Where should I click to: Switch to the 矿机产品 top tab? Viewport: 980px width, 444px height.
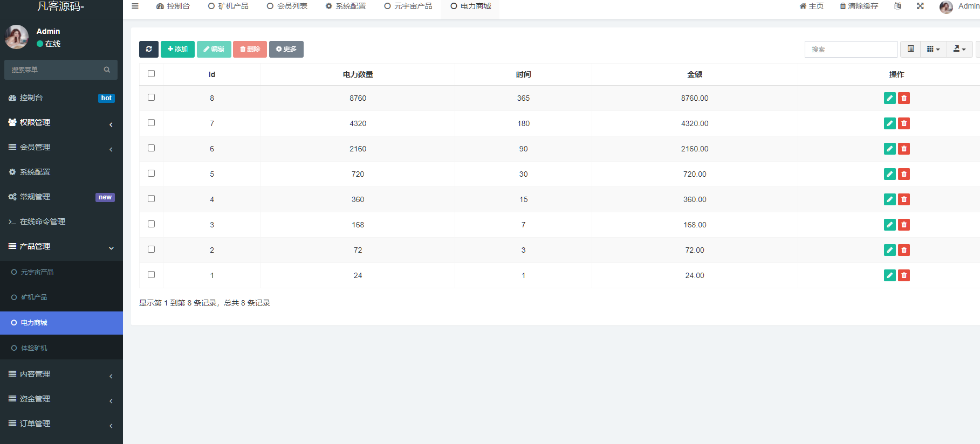tap(228, 6)
